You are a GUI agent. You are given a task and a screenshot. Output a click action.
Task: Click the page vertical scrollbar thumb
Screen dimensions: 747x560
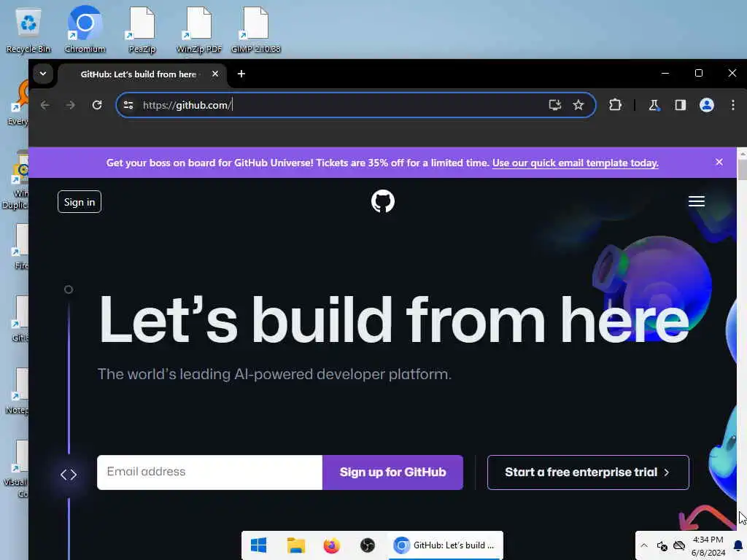pyautogui.click(x=742, y=170)
